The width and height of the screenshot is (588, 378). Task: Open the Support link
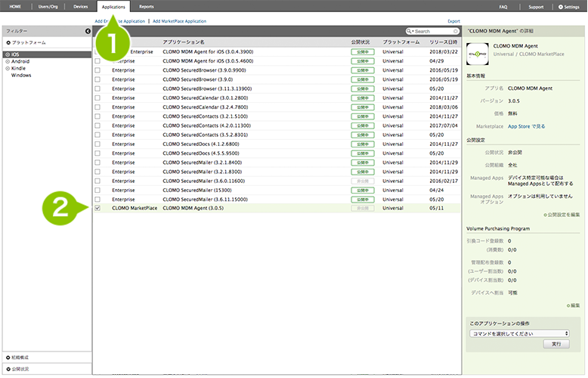[x=536, y=7]
